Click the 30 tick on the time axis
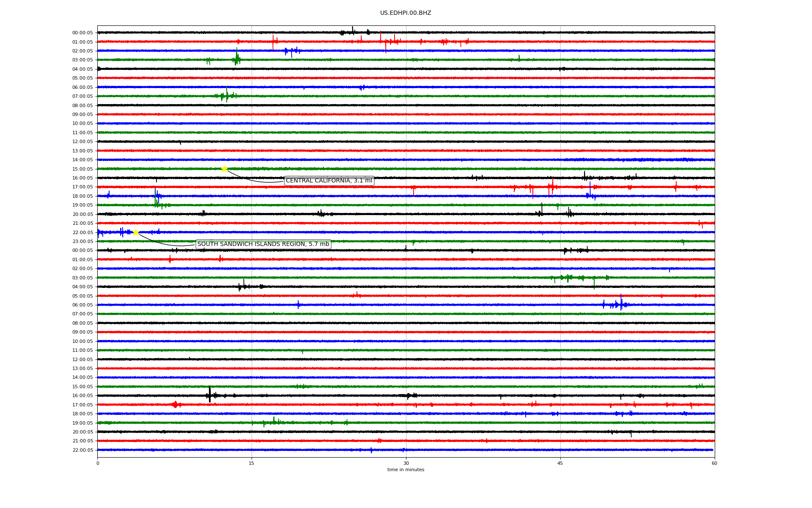Viewport: 812px width, 508px height. (406, 463)
